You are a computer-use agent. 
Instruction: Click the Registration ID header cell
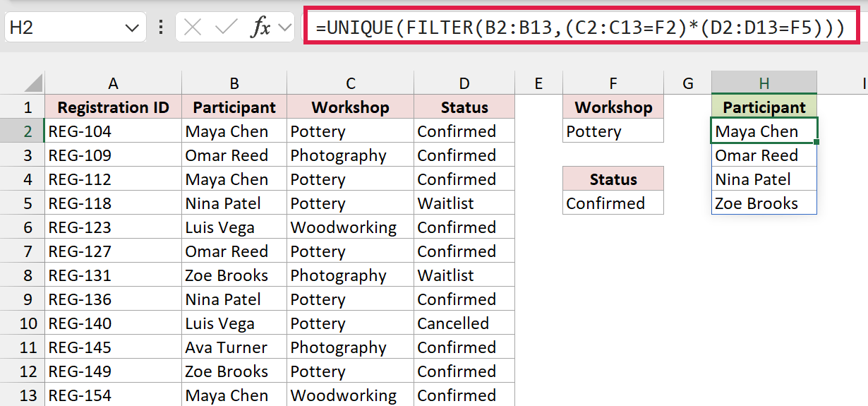pyautogui.click(x=113, y=107)
